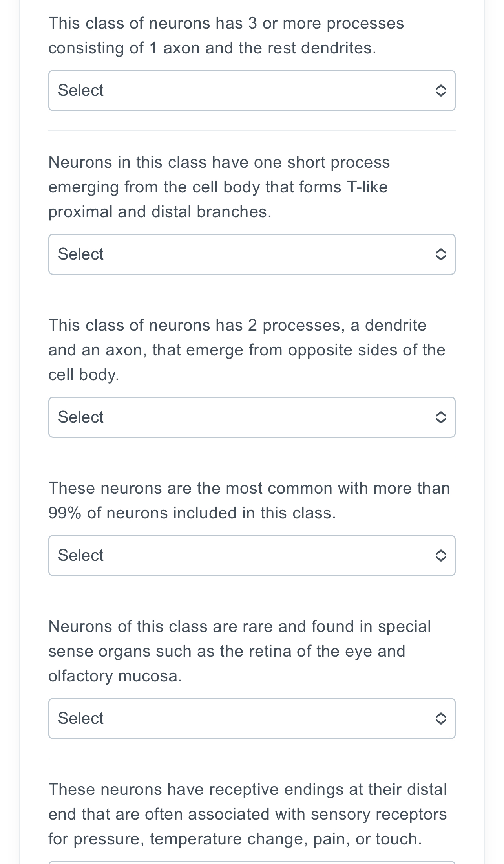Click the question text about receptive endings and sensory receptors
Screen dimensions: 504x864
pyautogui.click(x=247, y=814)
